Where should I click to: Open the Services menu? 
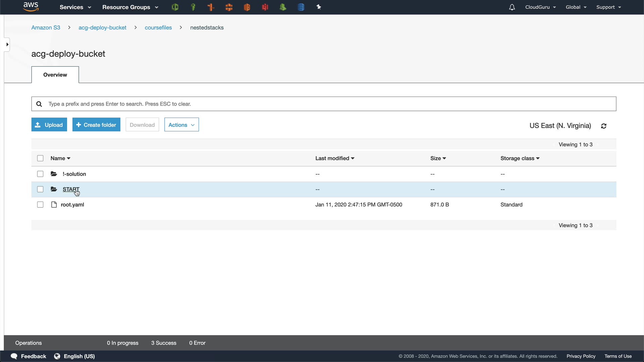75,7
